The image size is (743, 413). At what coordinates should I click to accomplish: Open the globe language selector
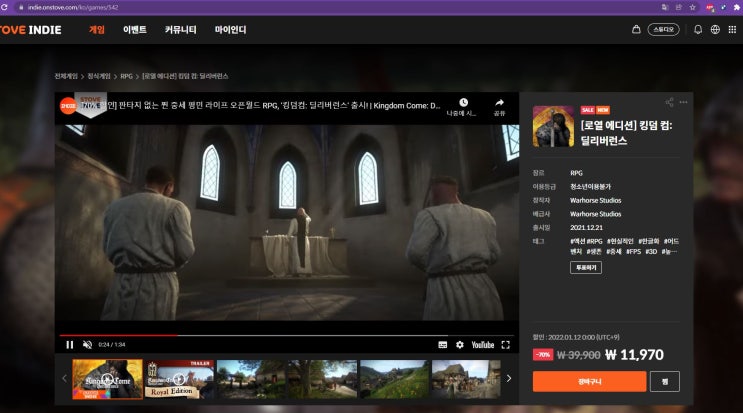(x=715, y=29)
